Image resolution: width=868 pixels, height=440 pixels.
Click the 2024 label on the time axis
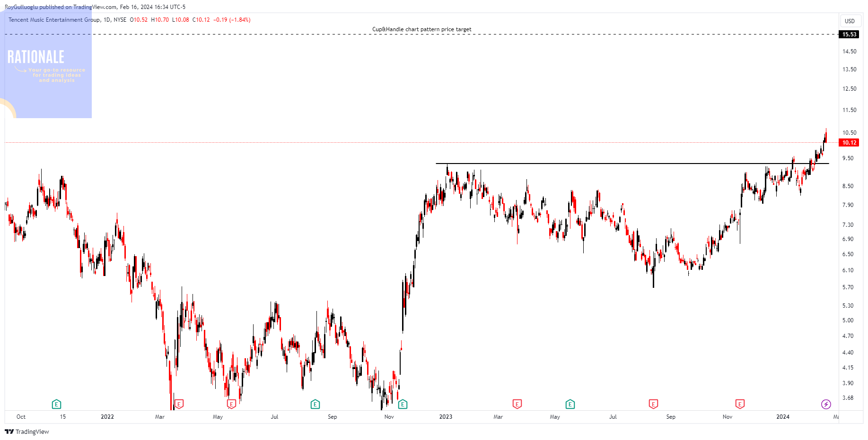tap(783, 417)
